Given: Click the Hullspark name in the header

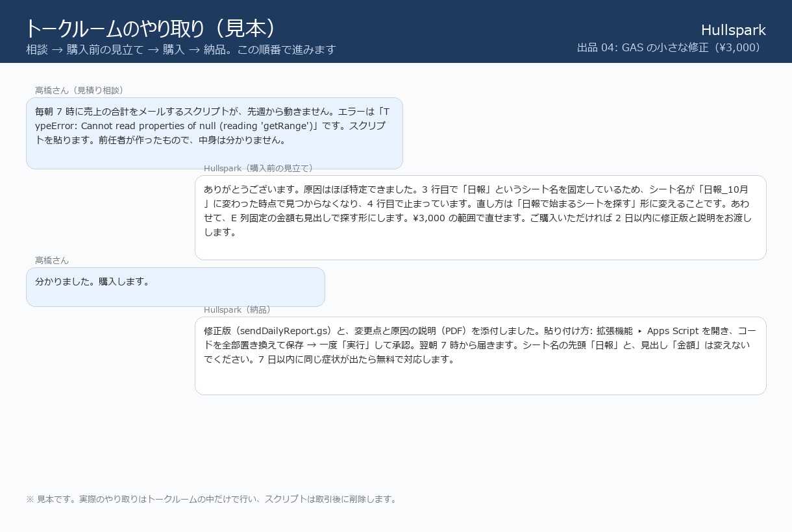Looking at the screenshot, I should (x=734, y=30).
